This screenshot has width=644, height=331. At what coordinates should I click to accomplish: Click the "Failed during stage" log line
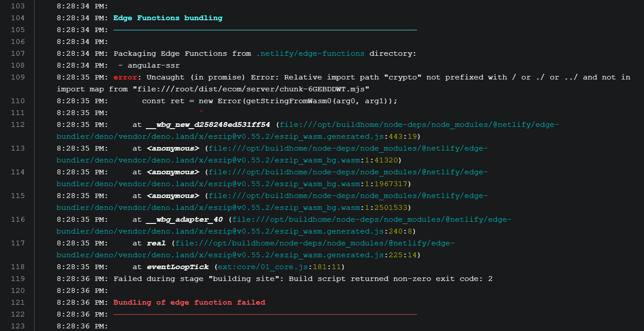303,279
